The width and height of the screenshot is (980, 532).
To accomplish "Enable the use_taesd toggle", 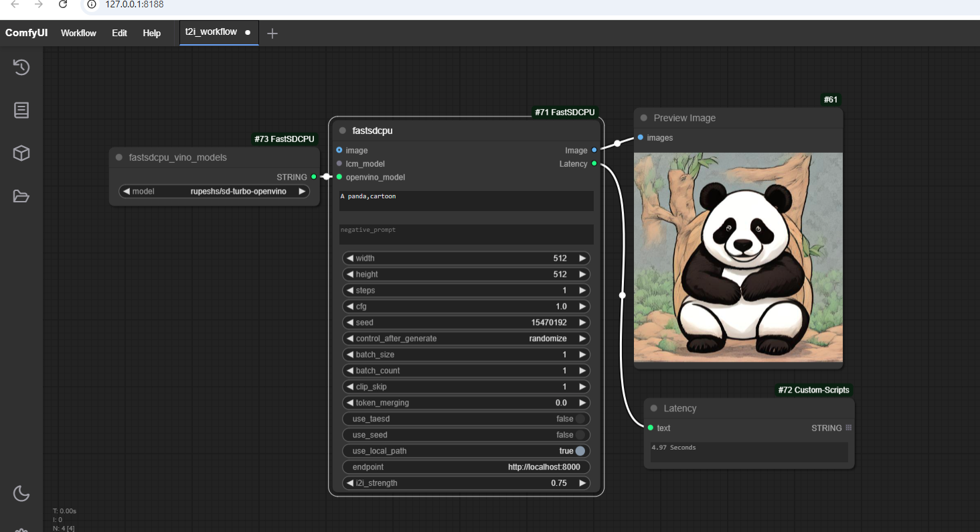I will pos(580,419).
